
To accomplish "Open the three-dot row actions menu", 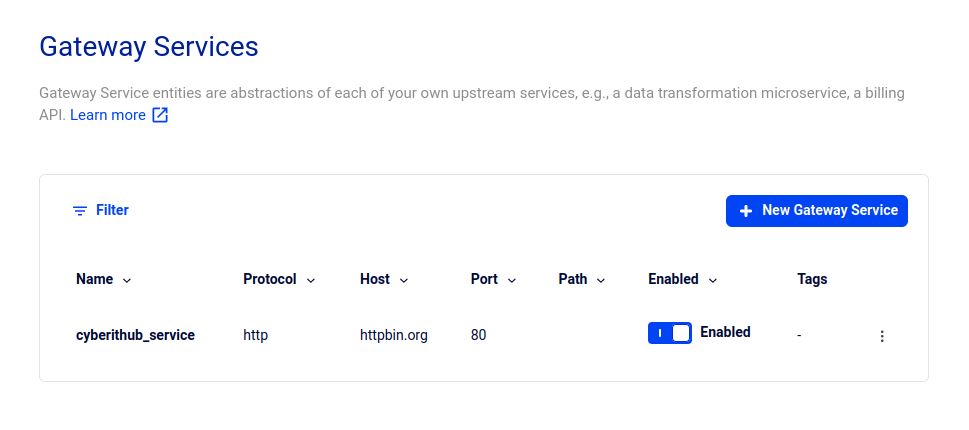I will [882, 336].
